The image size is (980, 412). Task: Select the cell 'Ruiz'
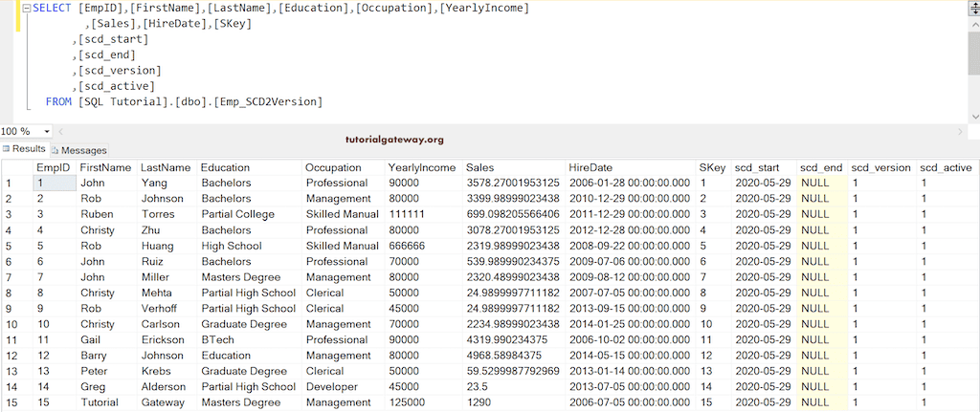tap(167, 261)
